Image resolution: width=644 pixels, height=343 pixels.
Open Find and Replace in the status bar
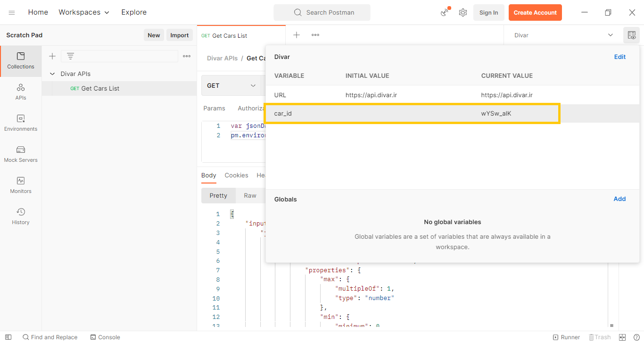[x=50, y=337]
